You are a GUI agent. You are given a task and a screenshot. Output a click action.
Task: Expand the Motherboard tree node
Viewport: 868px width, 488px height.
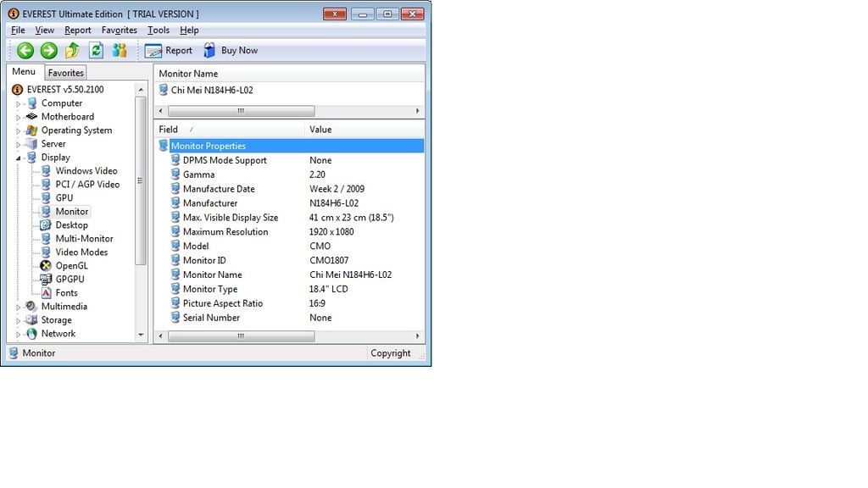click(18, 117)
